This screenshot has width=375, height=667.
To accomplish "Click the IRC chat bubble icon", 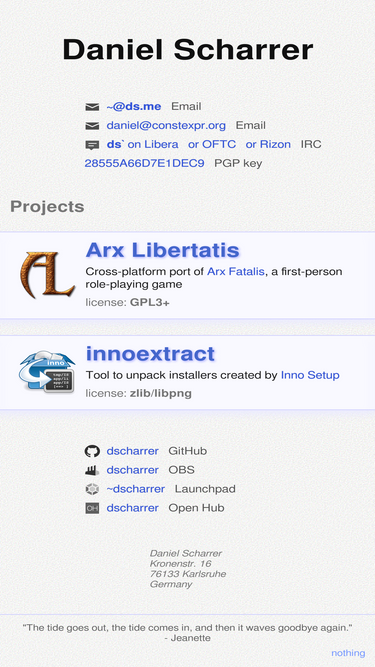I will point(92,145).
